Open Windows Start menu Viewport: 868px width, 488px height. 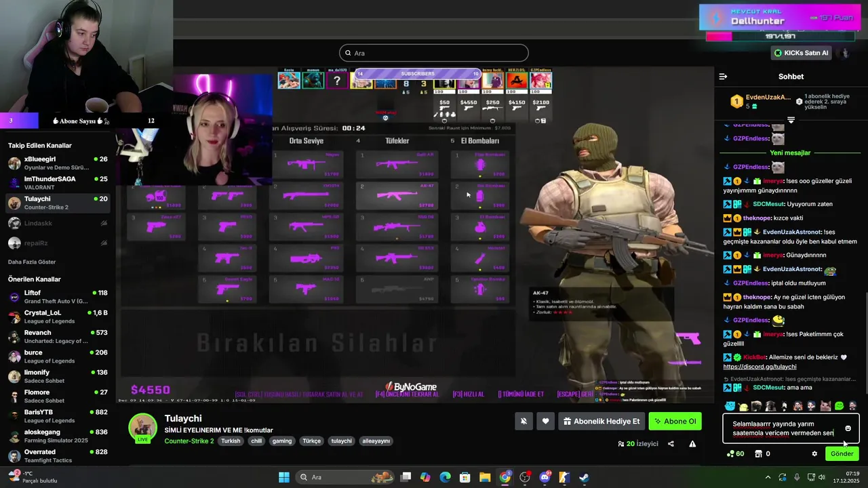(x=284, y=477)
